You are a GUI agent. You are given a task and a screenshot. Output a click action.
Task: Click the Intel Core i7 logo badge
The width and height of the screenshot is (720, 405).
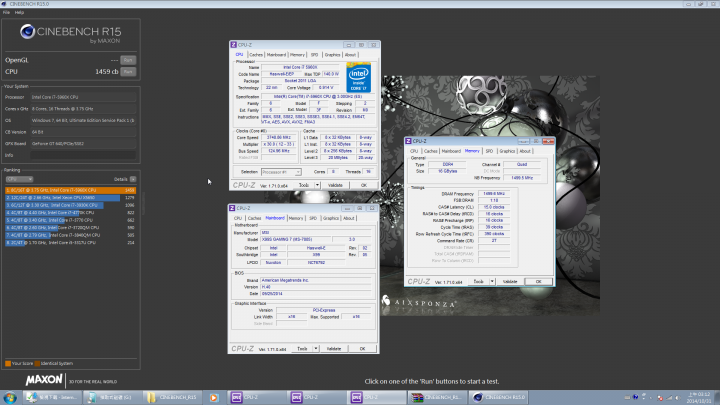[359, 78]
